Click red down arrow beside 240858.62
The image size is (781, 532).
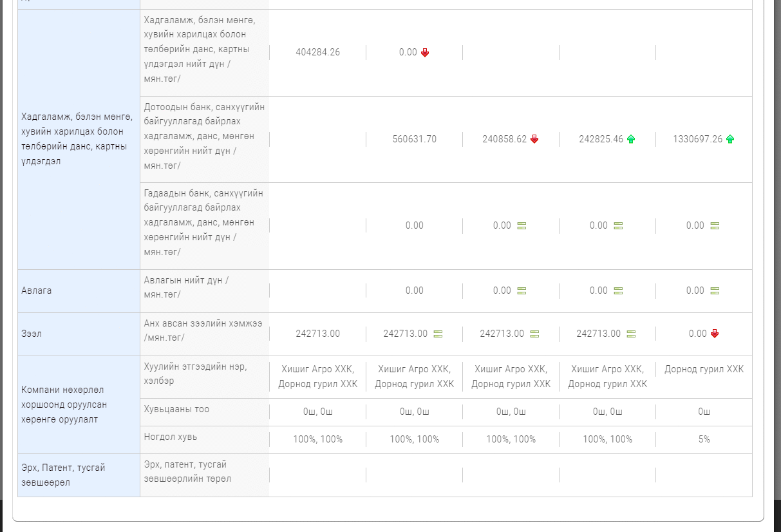point(534,139)
